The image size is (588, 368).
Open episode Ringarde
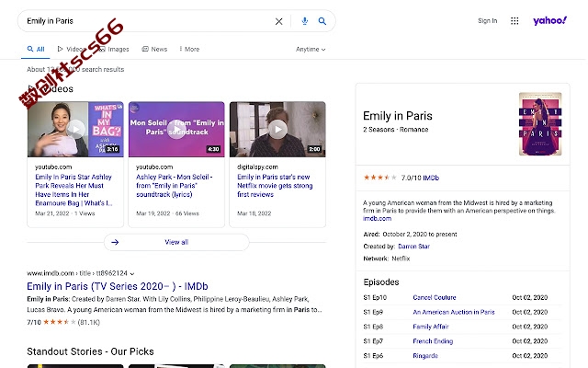click(425, 356)
